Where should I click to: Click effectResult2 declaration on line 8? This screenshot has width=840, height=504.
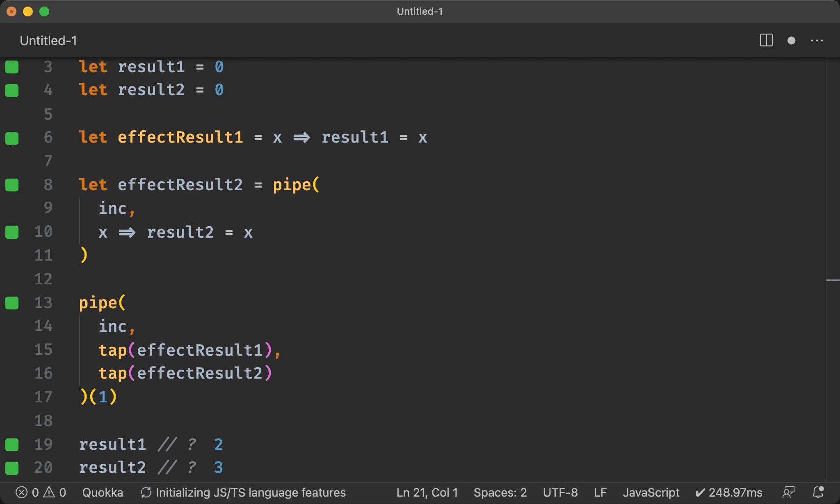pyautogui.click(x=180, y=185)
